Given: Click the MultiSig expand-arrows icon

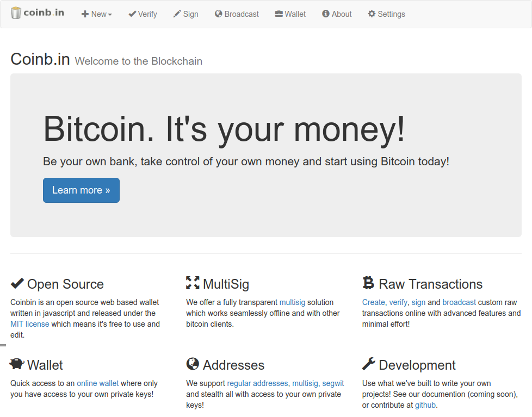Looking at the screenshot, I should point(193,283).
